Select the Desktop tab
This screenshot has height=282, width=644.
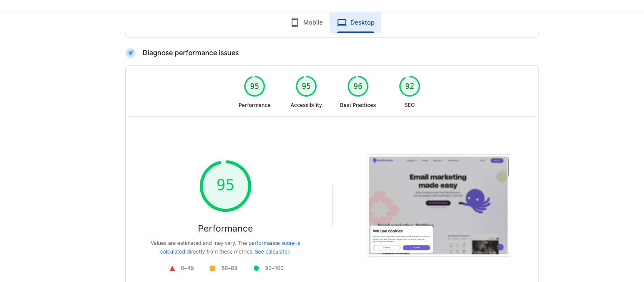(x=355, y=22)
